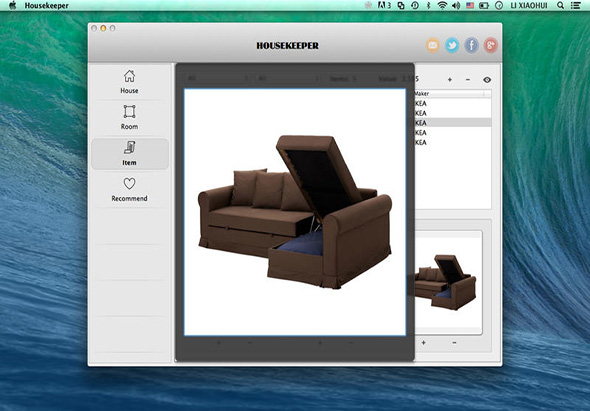Open Wi-Fi status in menu bar

point(442,5)
